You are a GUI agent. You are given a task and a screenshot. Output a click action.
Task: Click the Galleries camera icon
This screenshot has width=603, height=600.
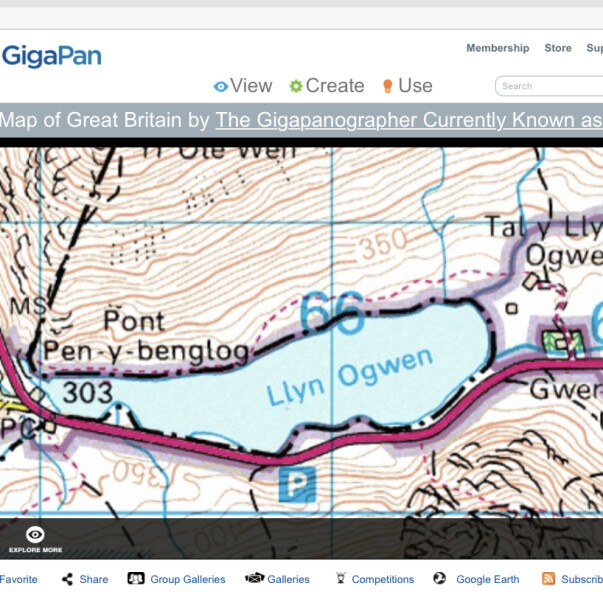(254, 578)
